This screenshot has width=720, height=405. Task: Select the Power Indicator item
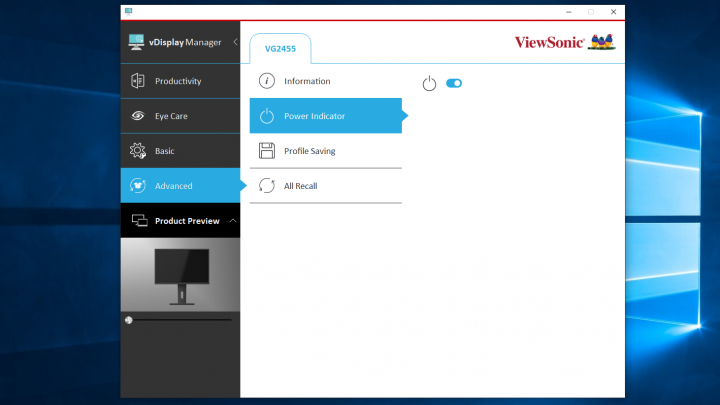tap(326, 116)
